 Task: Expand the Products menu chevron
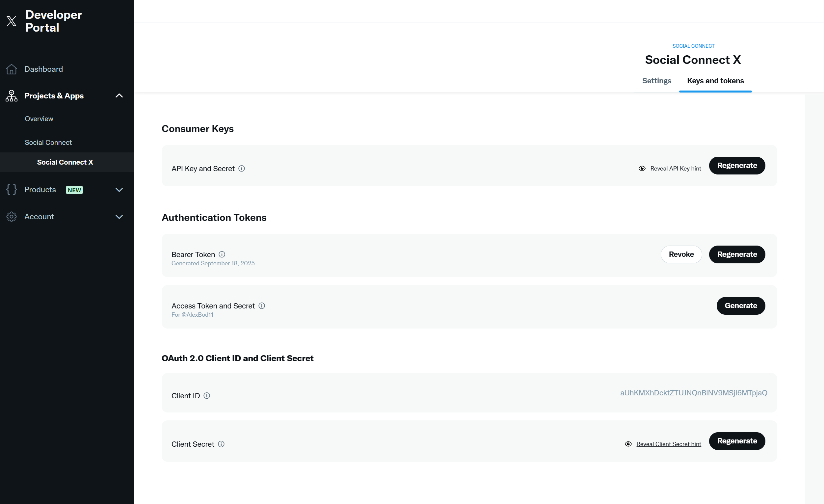[119, 190]
